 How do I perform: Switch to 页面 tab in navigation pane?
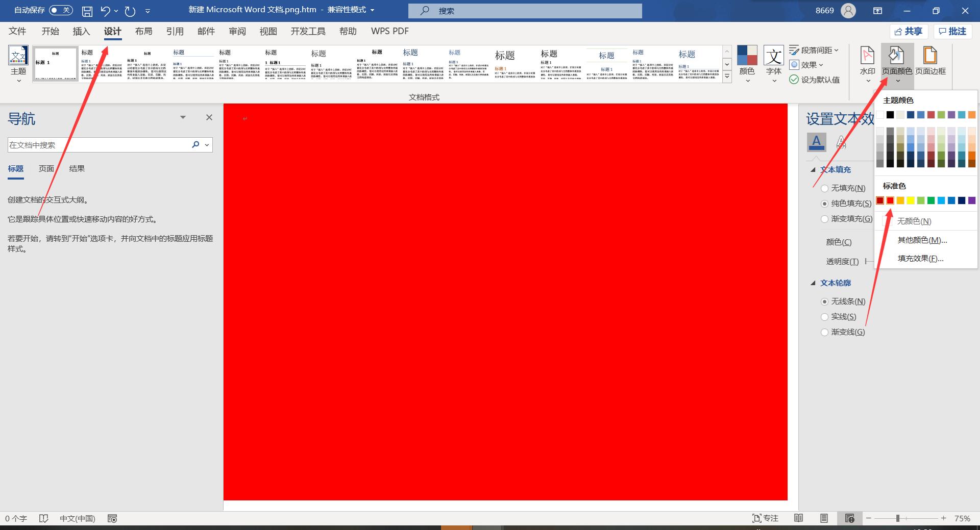[46, 168]
